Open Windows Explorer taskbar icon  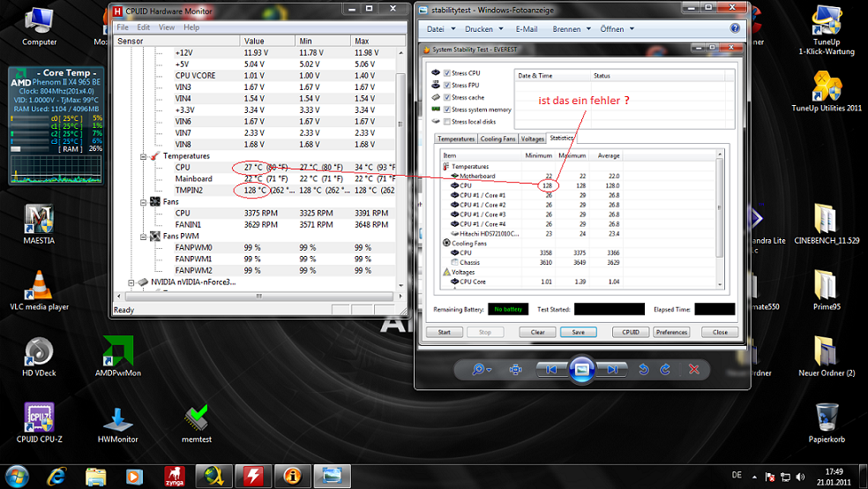pyautogui.click(x=96, y=477)
